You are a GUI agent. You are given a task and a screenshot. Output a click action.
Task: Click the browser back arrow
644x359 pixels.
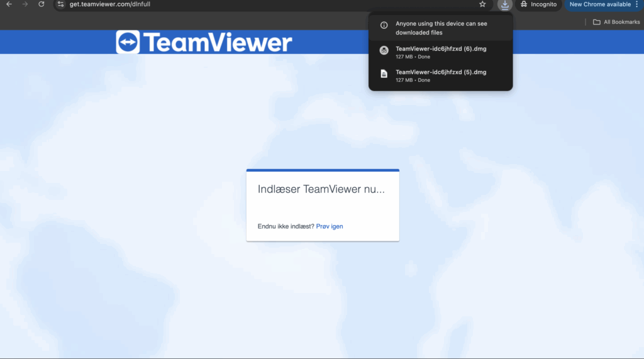click(9, 4)
